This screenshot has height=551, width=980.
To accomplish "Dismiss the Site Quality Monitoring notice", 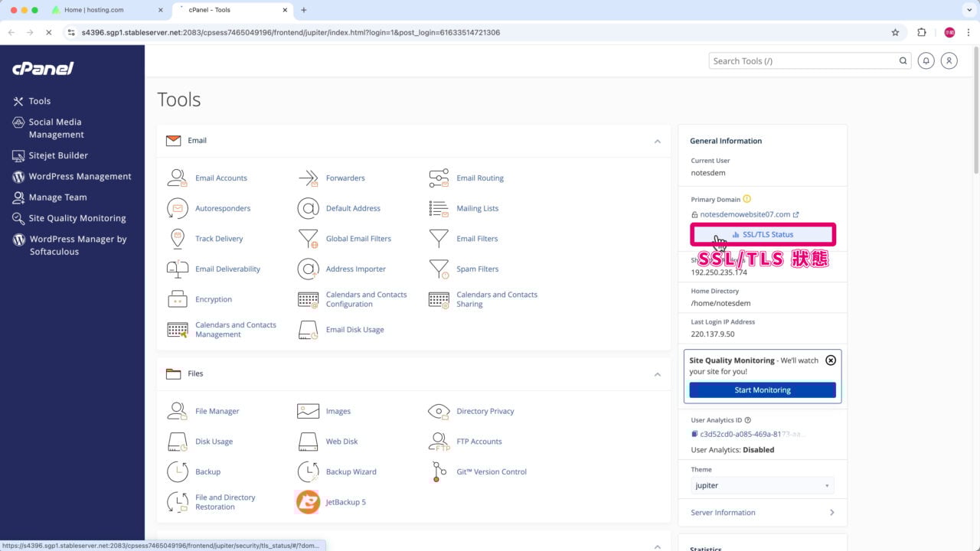I will [x=831, y=360].
